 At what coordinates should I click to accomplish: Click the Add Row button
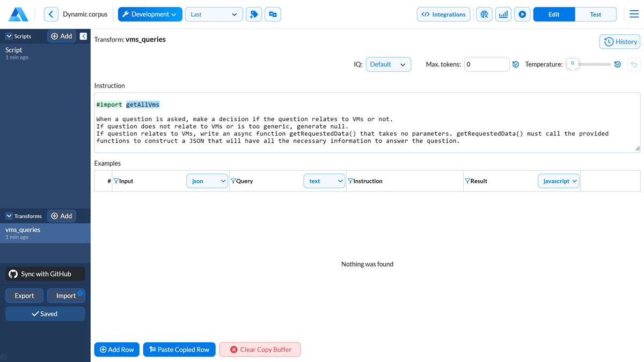pyautogui.click(x=117, y=350)
